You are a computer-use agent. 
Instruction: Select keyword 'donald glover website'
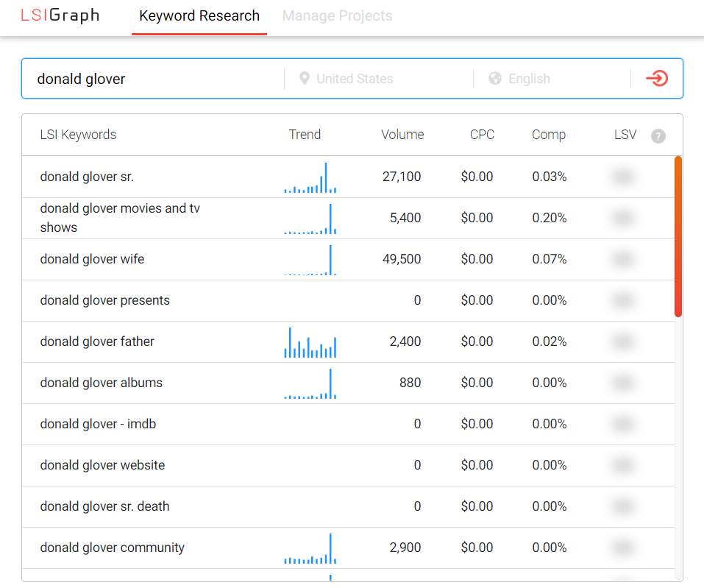102,465
